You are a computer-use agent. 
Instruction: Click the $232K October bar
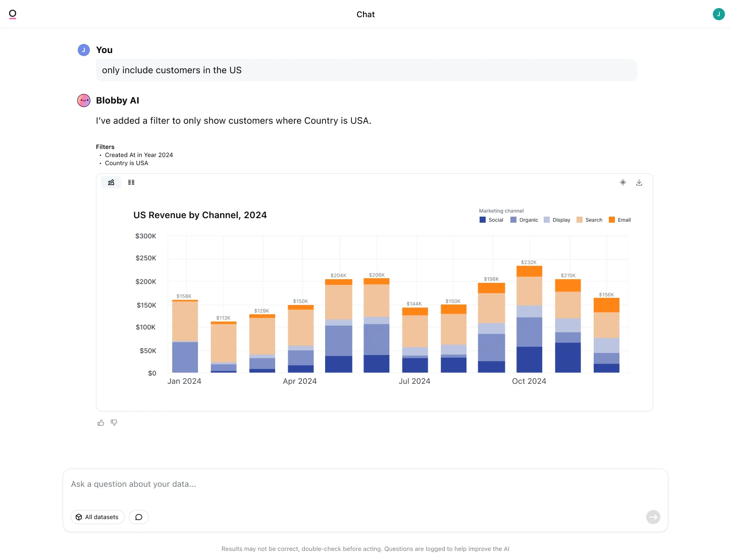point(529,319)
